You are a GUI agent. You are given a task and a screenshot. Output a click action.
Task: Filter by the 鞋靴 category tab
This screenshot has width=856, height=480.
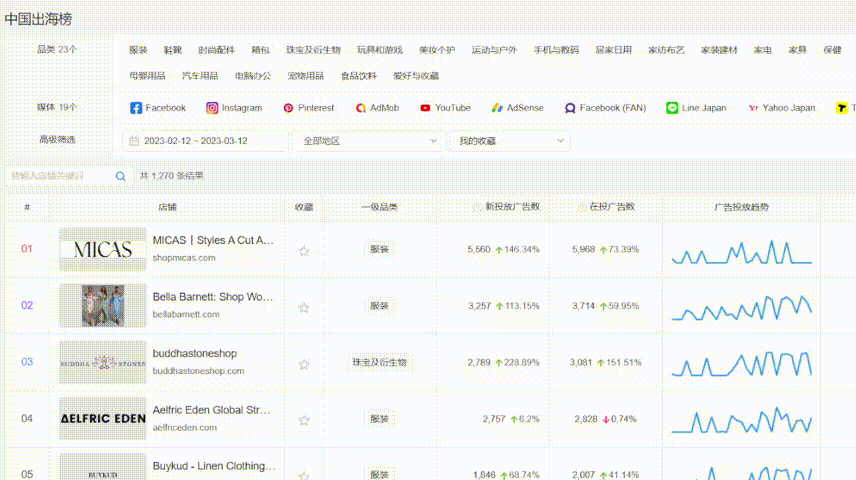pos(173,50)
